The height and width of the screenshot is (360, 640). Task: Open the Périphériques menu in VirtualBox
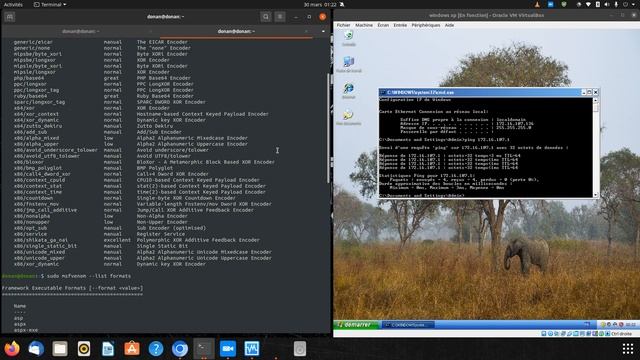point(426,25)
